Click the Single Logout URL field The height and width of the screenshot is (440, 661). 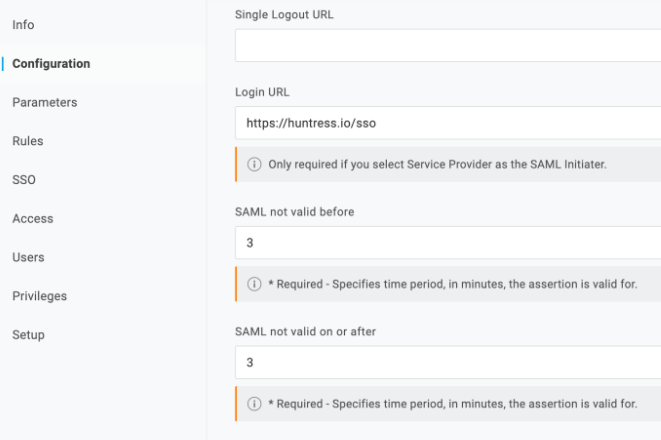448,46
